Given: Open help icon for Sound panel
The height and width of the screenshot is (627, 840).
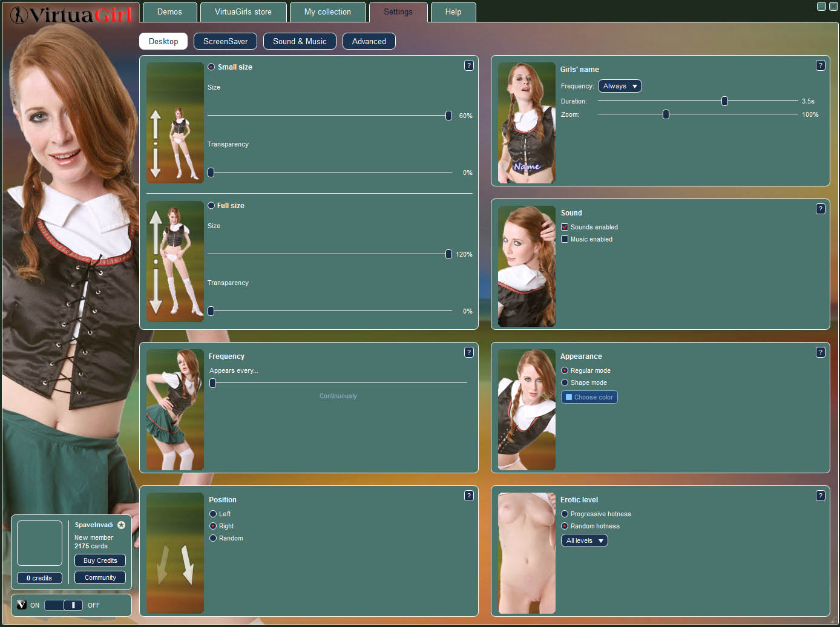Looking at the screenshot, I should click(x=820, y=209).
